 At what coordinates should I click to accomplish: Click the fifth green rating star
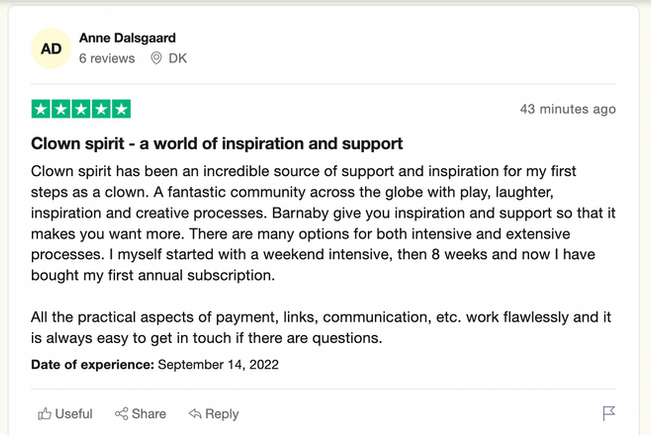tap(121, 109)
